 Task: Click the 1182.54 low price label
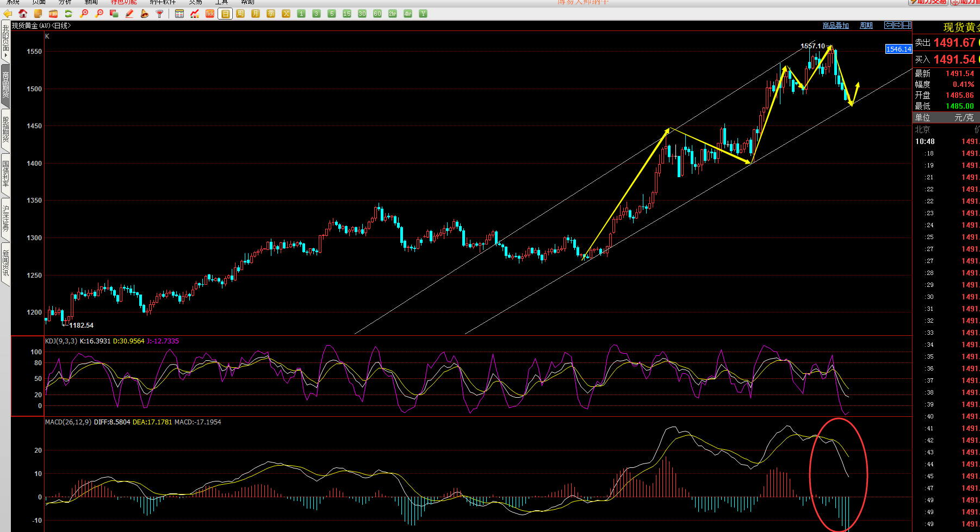tap(81, 326)
